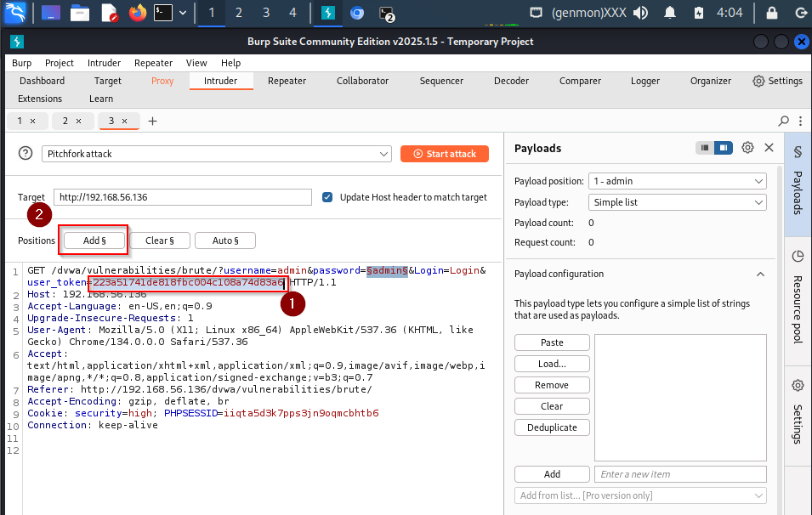Focus the Chromium taskbar window icon
812x515 pixels.
tap(357, 13)
